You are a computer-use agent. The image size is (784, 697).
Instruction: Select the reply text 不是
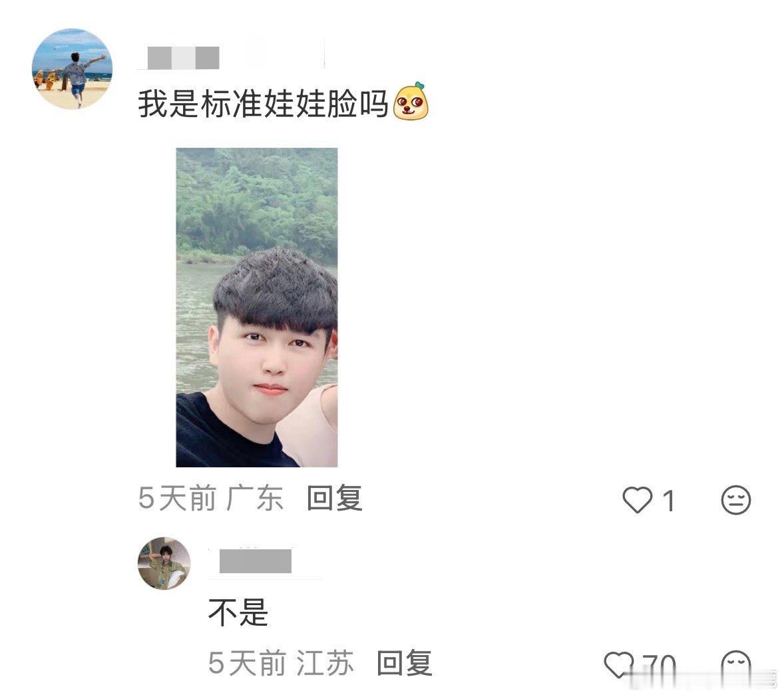[238, 612]
